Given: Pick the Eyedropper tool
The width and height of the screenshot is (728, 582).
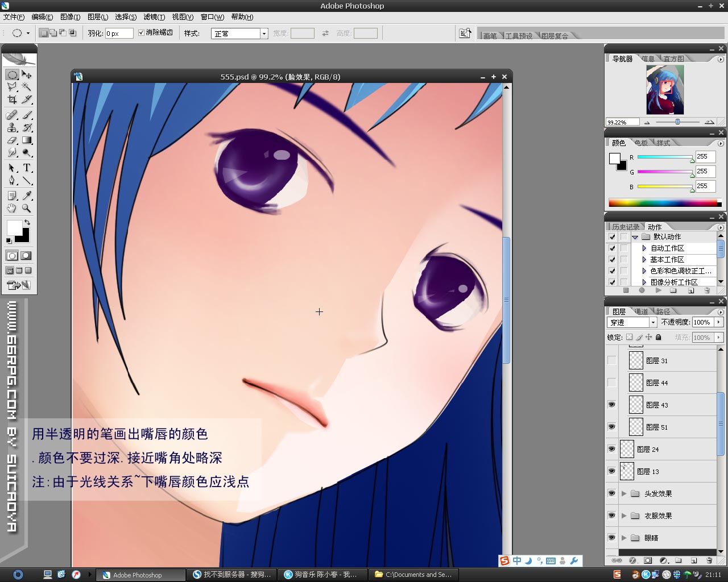Looking at the screenshot, I should (27, 196).
